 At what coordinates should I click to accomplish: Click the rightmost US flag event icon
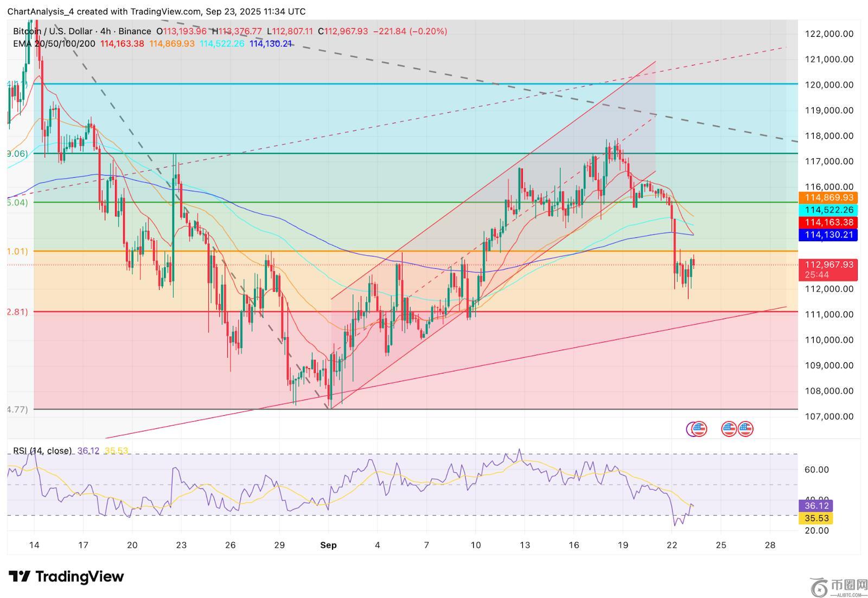pos(746,429)
